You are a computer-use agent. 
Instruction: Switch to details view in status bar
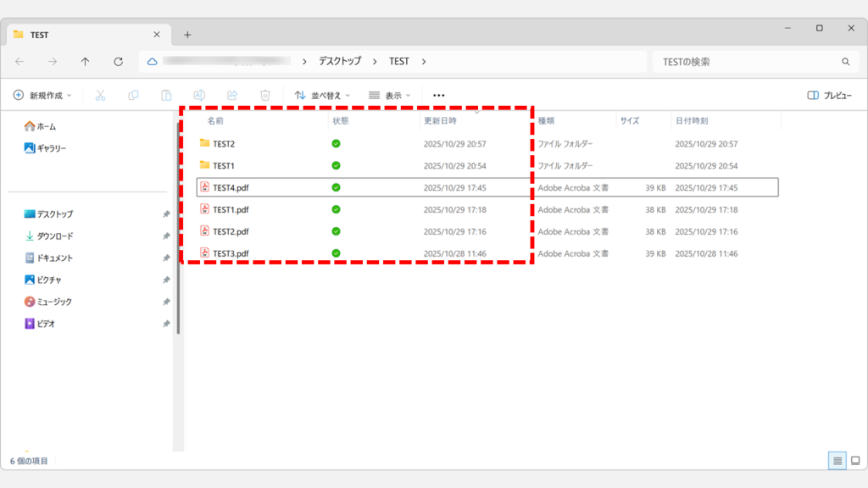[x=837, y=461]
